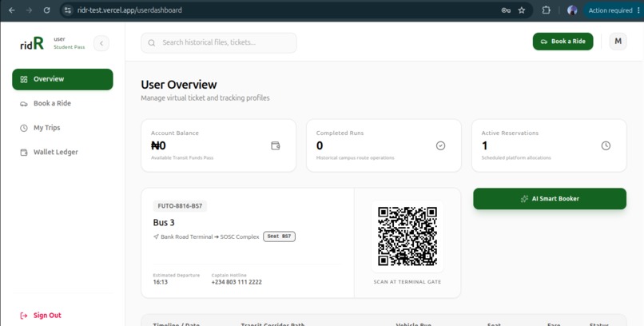Click the ₦0 account balance value
The height and width of the screenshot is (326, 644).
[x=158, y=145]
